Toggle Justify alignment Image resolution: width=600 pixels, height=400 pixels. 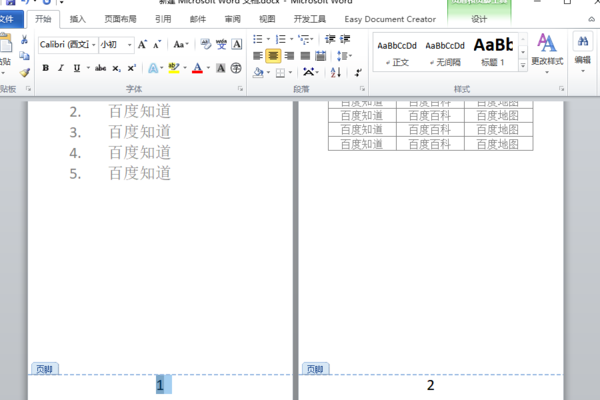(305, 56)
